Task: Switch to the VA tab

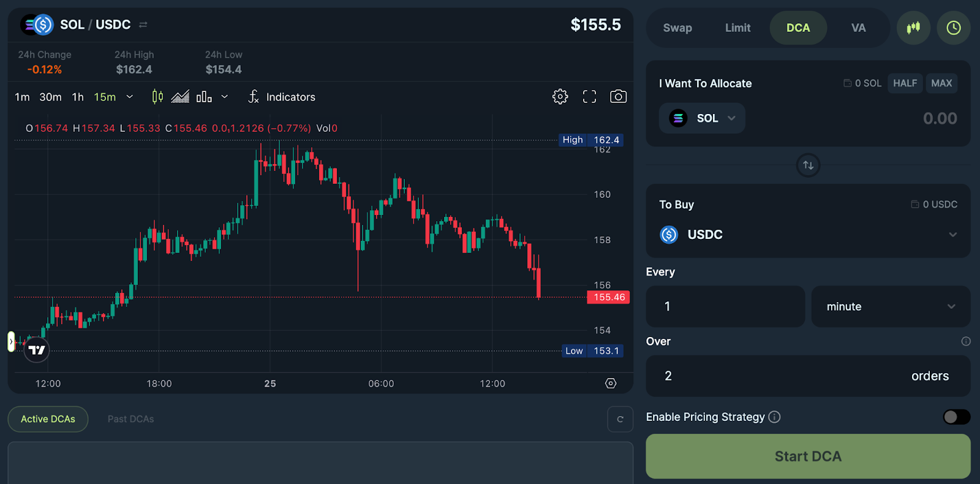Action: click(x=858, y=28)
